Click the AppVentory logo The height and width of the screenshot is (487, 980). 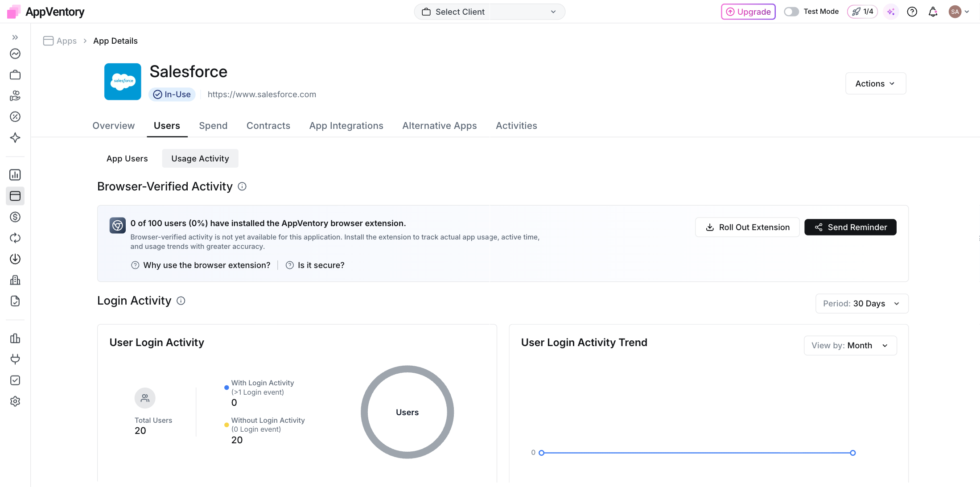point(46,12)
